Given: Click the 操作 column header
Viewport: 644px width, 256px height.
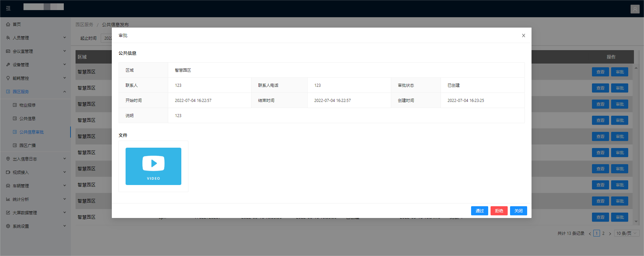Looking at the screenshot, I should pyautogui.click(x=611, y=57).
